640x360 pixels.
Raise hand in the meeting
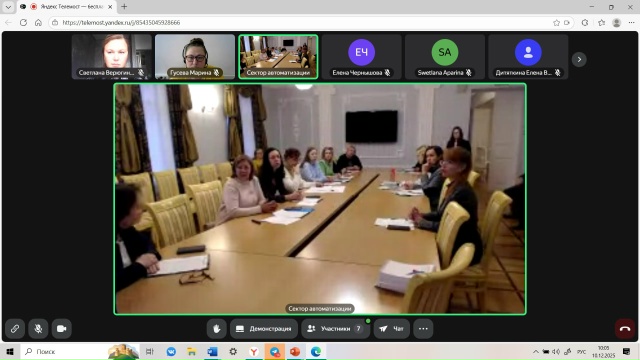point(217,329)
